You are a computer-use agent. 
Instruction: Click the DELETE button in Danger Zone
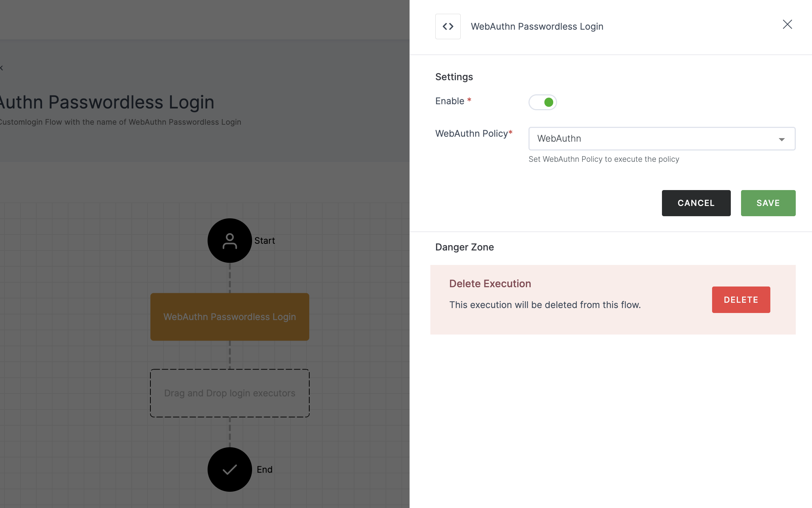[741, 300]
